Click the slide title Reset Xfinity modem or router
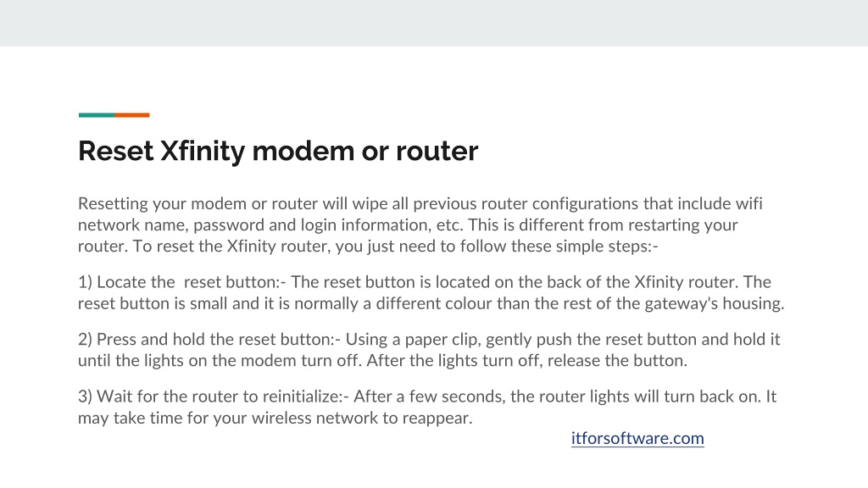This screenshot has height=488, width=868. (278, 151)
